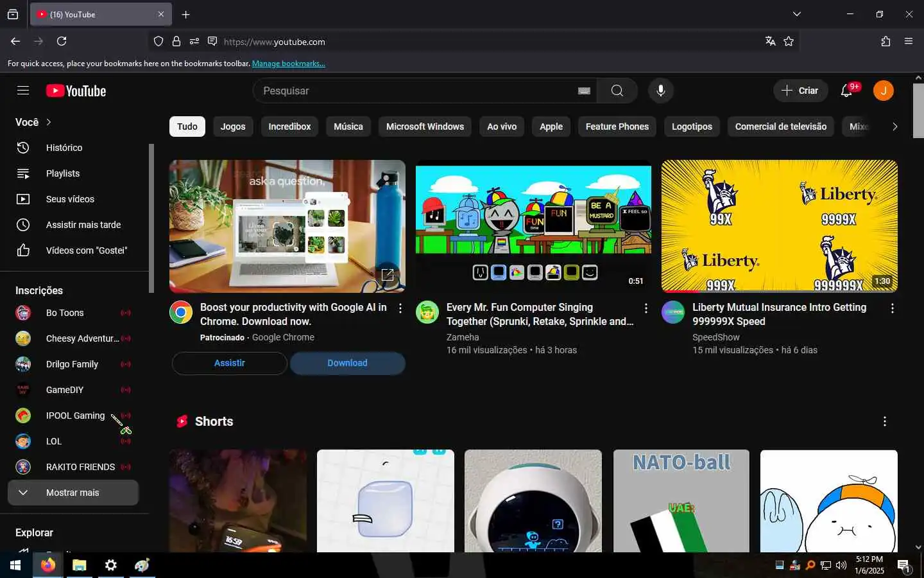Open the Firefox list all tabs dropdown
Image resolution: width=924 pixels, height=578 pixels.
(x=796, y=14)
